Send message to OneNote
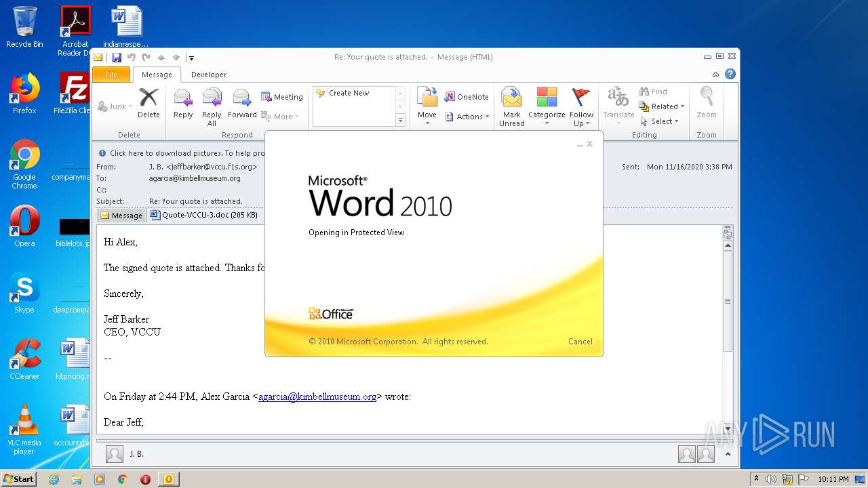The height and width of the screenshot is (488, 868). [467, 97]
